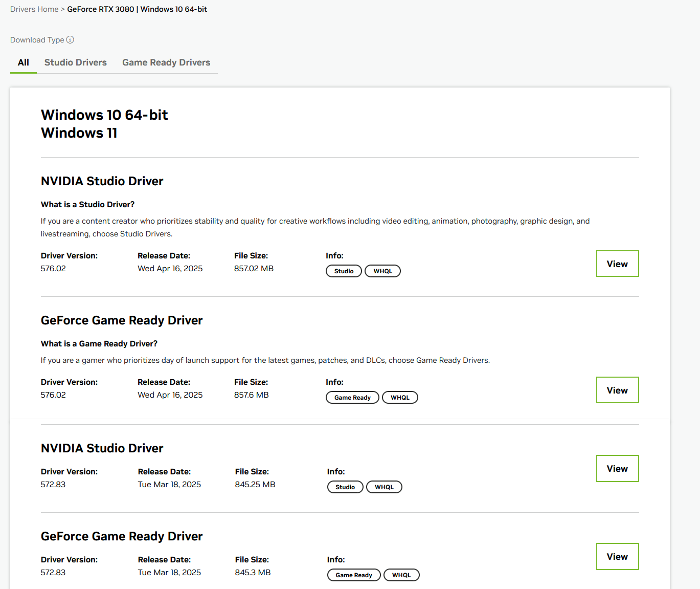Click file size value 857.02 MB
Image resolution: width=700 pixels, height=589 pixels.
(254, 268)
